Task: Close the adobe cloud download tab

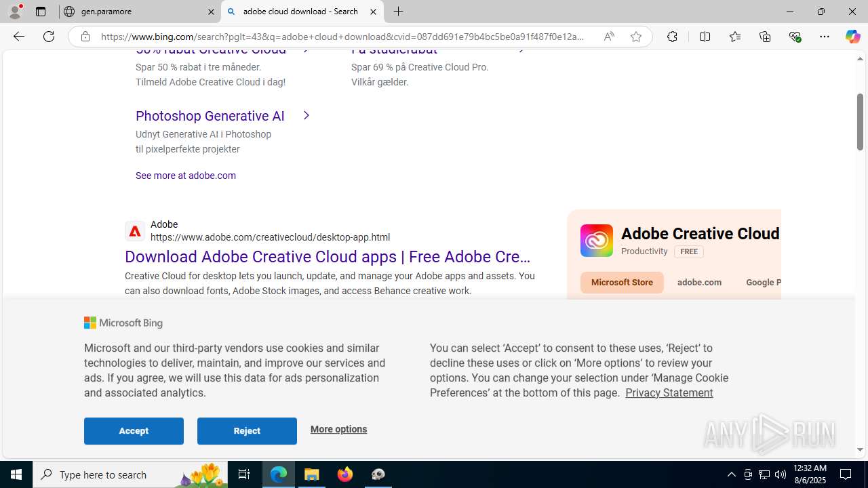Action: [373, 12]
